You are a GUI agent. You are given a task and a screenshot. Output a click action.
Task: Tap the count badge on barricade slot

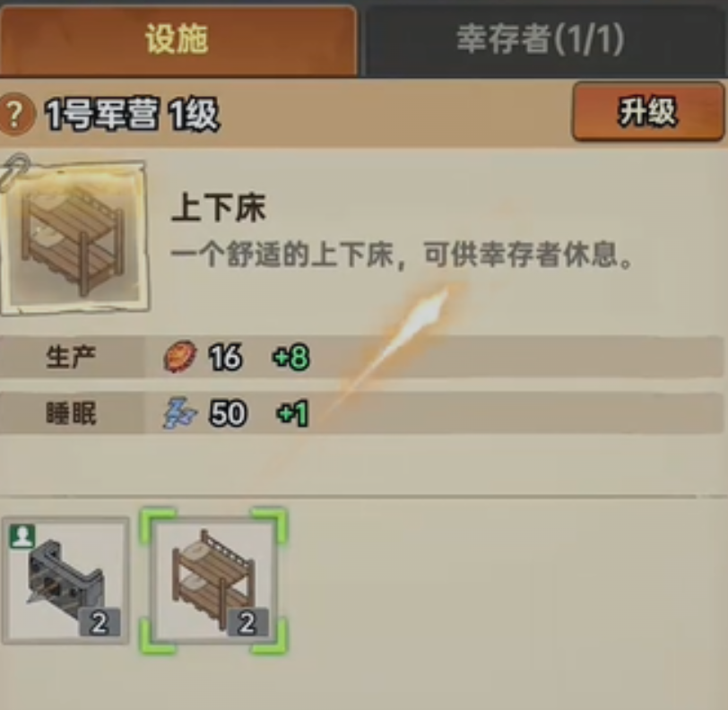click(x=100, y=623)
